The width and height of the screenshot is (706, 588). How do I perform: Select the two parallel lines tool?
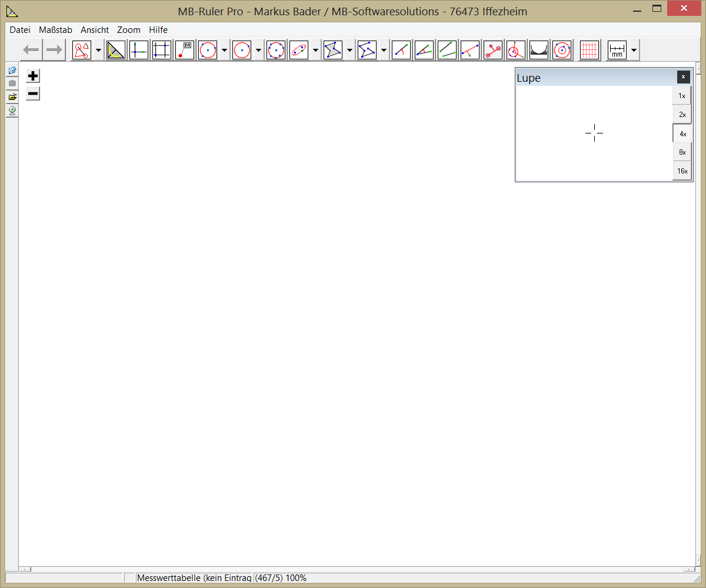coord(447,51)
